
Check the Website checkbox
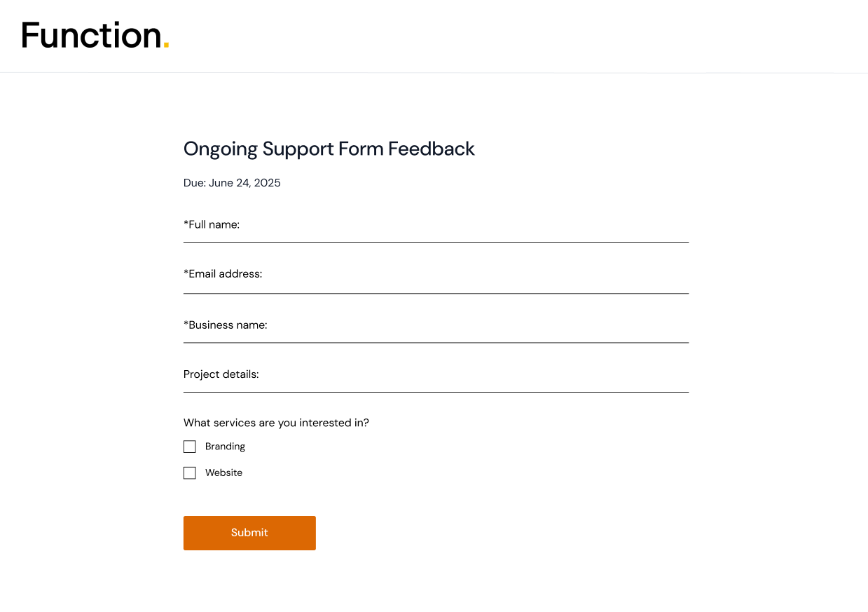[189, 473]
